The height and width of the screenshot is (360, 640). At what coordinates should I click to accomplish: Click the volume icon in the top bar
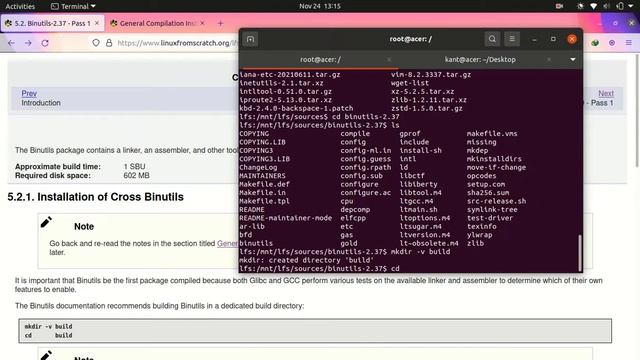(x=607, y=6)
